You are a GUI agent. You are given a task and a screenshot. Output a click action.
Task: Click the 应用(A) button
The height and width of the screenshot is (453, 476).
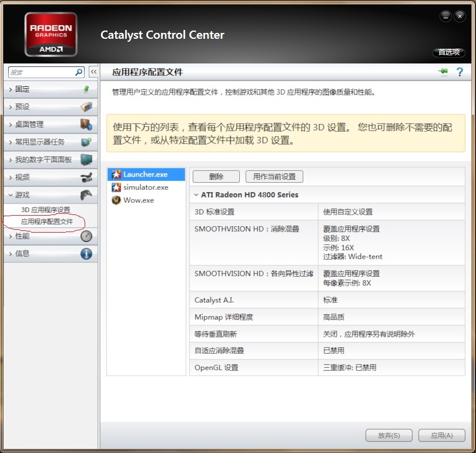pyautogui.click(x=442, y=435)
